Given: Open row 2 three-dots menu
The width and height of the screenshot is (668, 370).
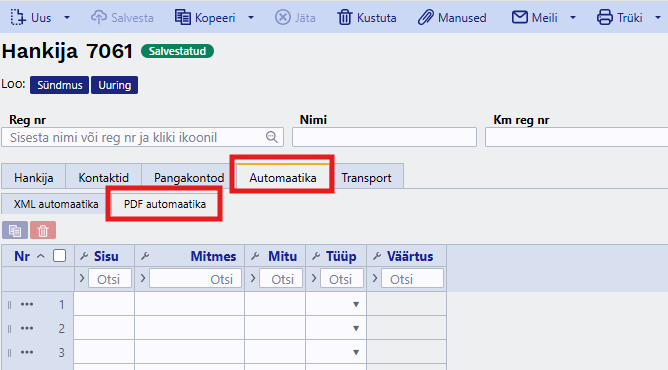Looking at the screenshot, I should (x=27, y=328).
